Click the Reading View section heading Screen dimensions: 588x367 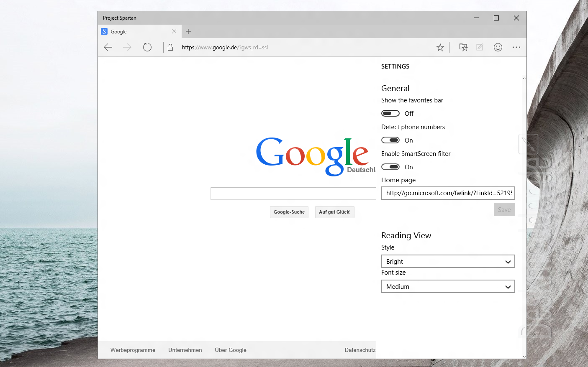pyautogui.click(x=406, y=235)
